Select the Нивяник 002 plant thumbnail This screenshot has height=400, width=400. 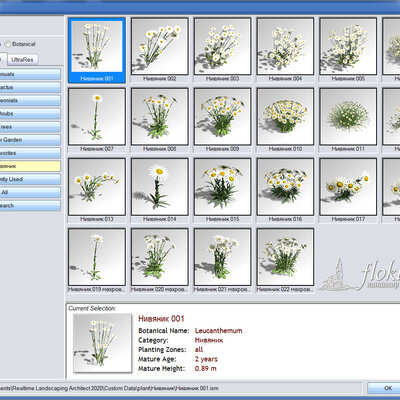(x=160, y=46)
